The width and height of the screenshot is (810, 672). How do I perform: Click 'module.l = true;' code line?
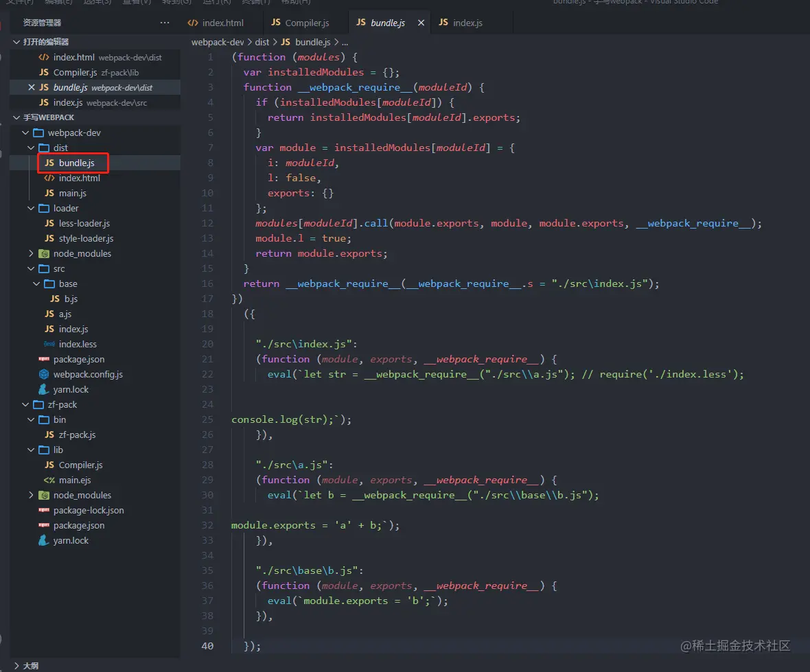303,238
